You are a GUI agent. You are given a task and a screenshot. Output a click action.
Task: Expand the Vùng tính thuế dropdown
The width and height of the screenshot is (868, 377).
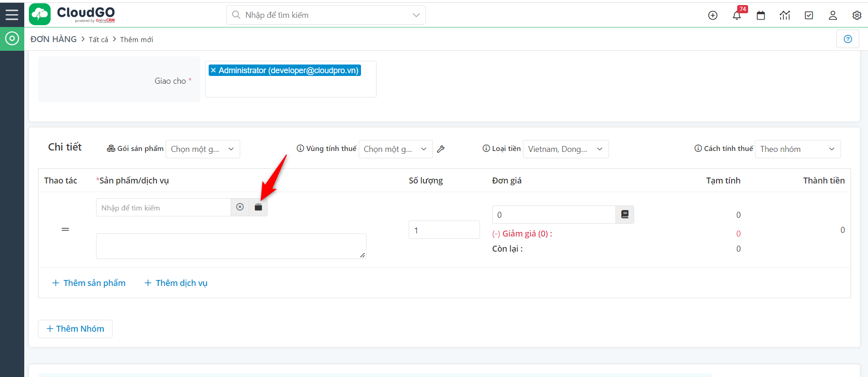coord(395,149)
